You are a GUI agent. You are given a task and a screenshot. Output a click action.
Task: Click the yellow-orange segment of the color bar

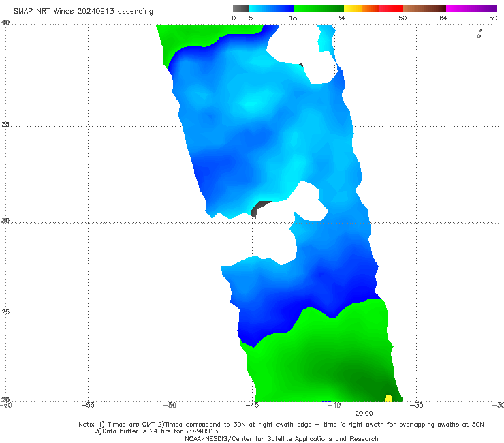pyautogui.click(x=362, y=8)
